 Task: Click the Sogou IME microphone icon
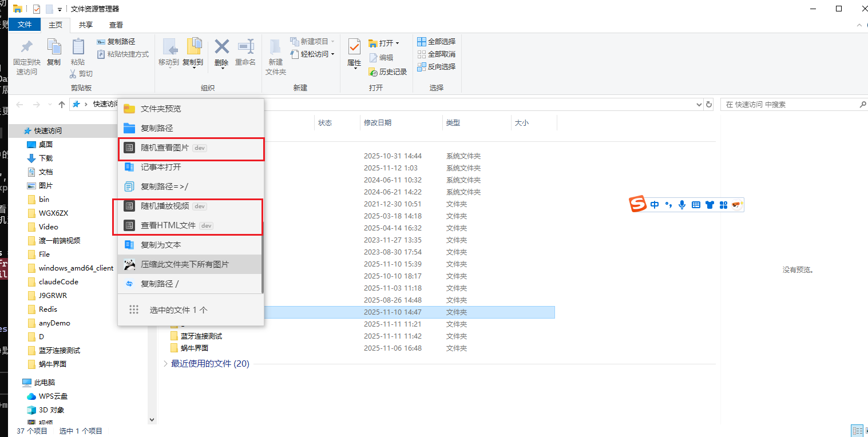[681, 205]
